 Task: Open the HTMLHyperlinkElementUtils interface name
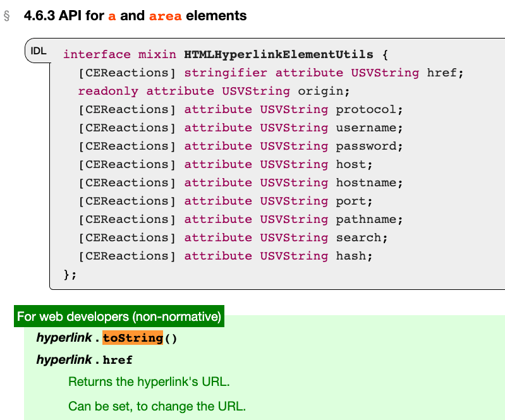pos(279,54)
